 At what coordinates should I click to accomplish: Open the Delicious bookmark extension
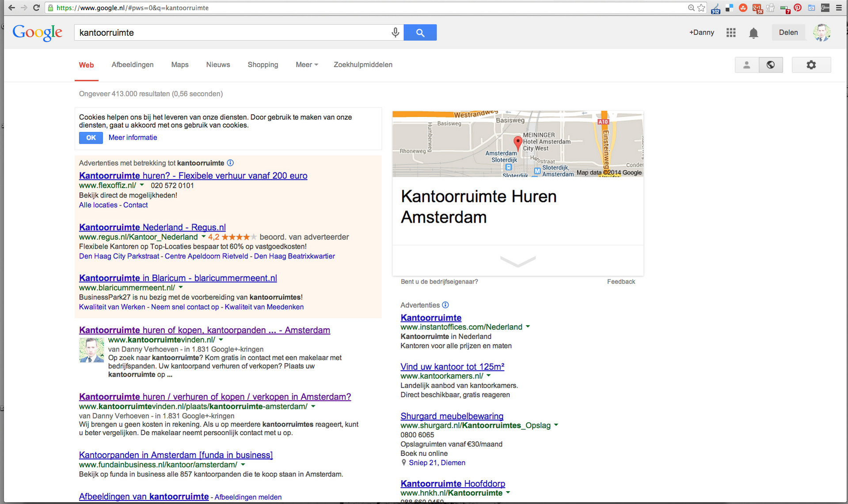point(730,8)
